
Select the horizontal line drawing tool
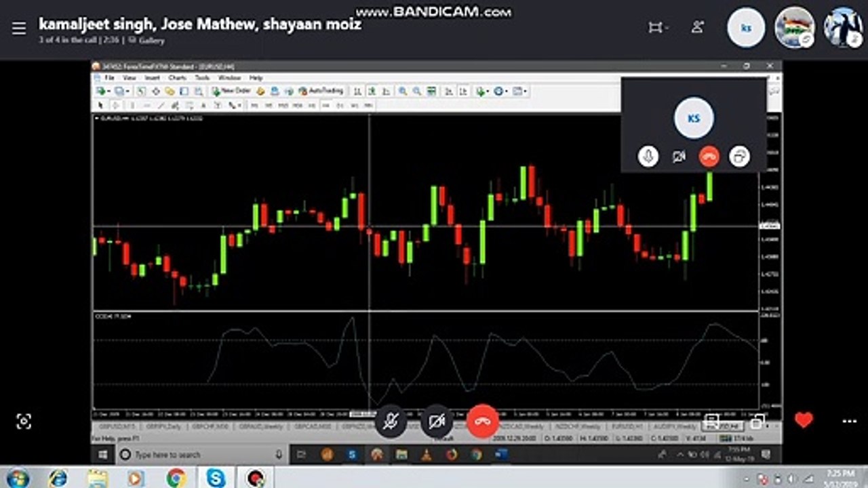point(147,105)
